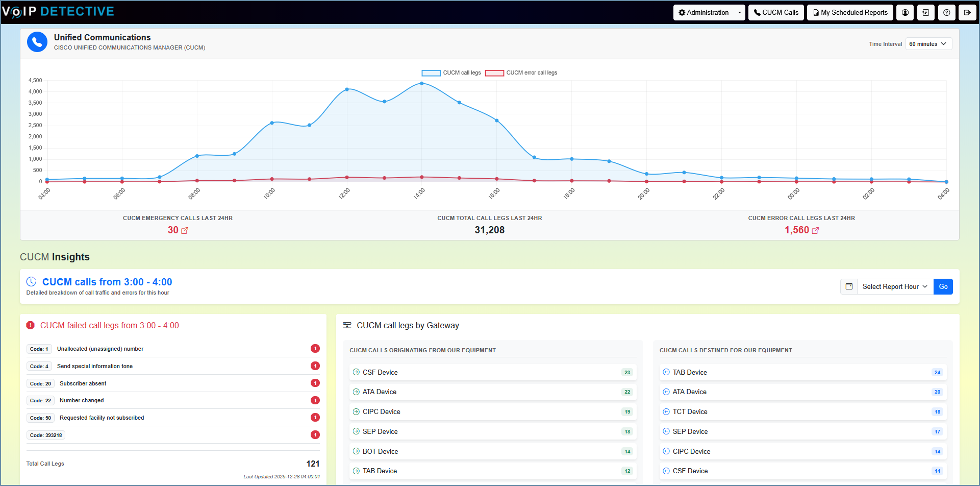Click the clock icon next to CUCM calls heading
The width and height of the screenshot is (980, 486).
[x=31, y=282]
